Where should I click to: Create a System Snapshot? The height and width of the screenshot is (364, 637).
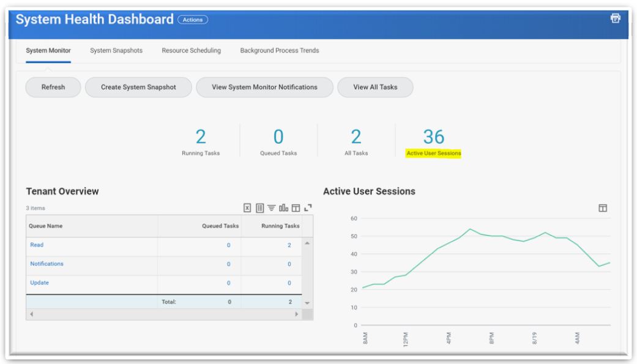point(140,87)
